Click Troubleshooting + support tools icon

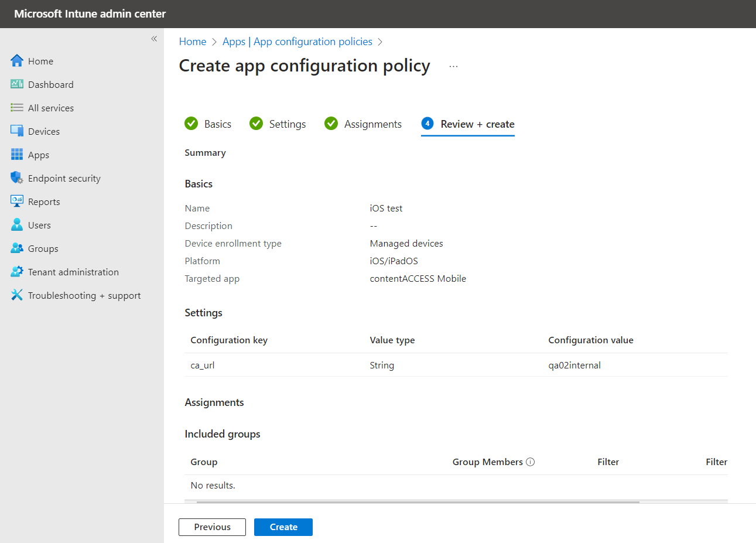17,295
